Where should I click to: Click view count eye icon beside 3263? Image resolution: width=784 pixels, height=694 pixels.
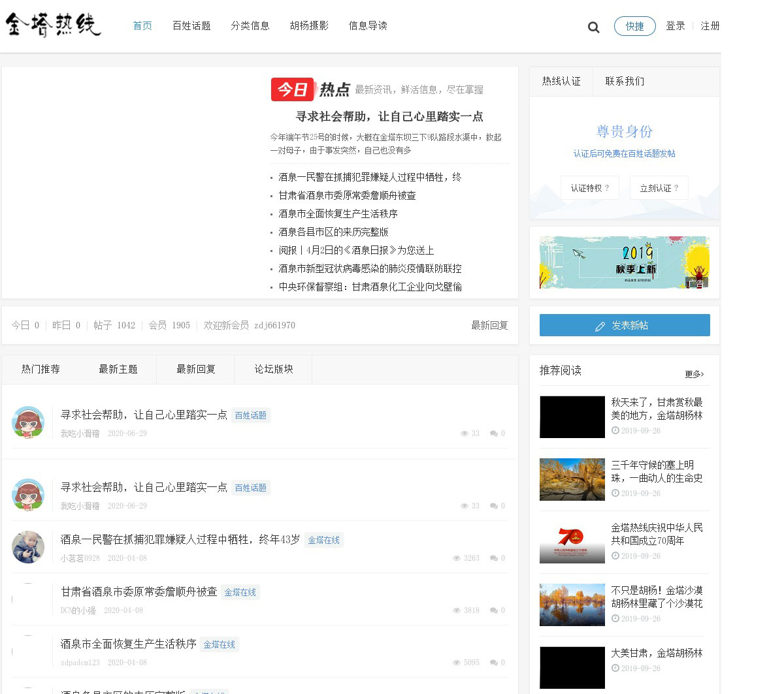click(x=457, y=558)
